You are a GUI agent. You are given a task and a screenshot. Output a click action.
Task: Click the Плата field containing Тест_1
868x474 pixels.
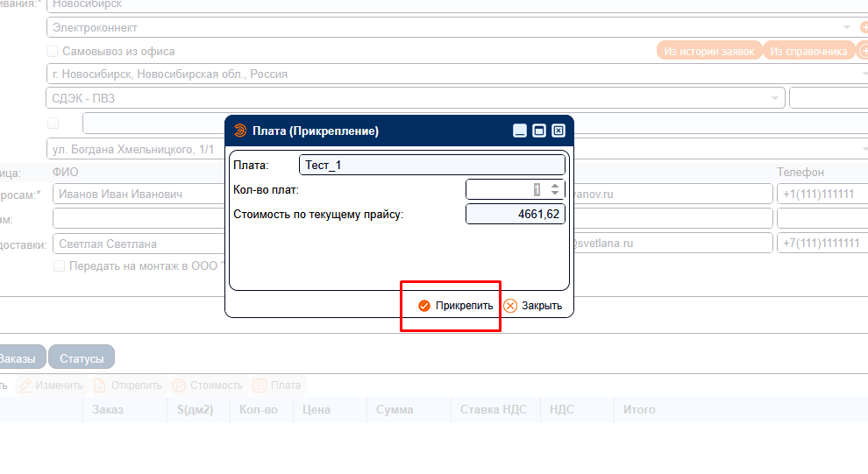(431, 165)
